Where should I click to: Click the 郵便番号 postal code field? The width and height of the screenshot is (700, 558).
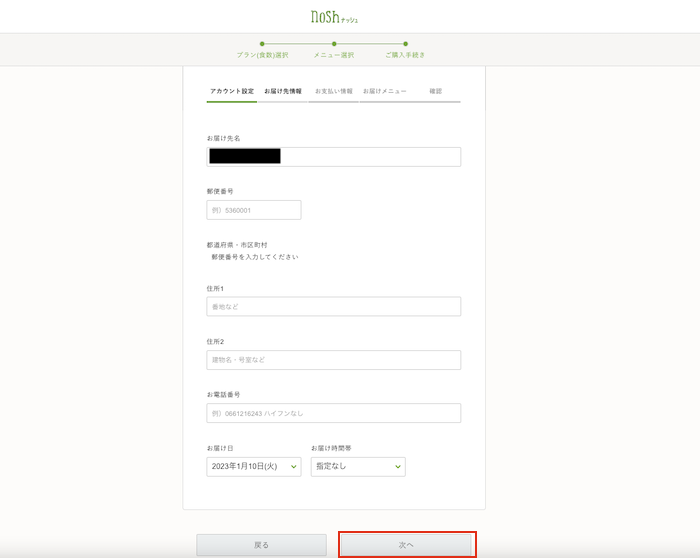coord(254,210)
